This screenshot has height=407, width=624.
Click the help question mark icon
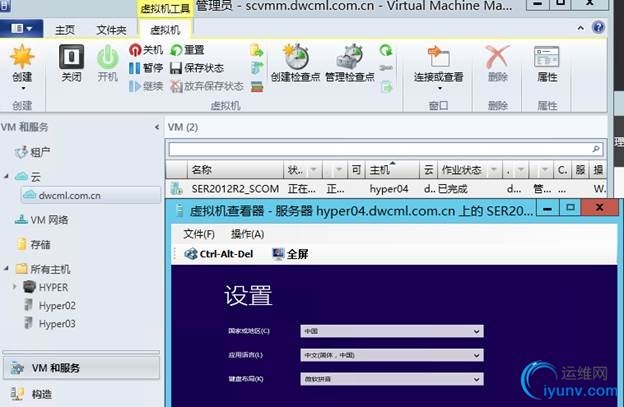(x=598, y=27)
